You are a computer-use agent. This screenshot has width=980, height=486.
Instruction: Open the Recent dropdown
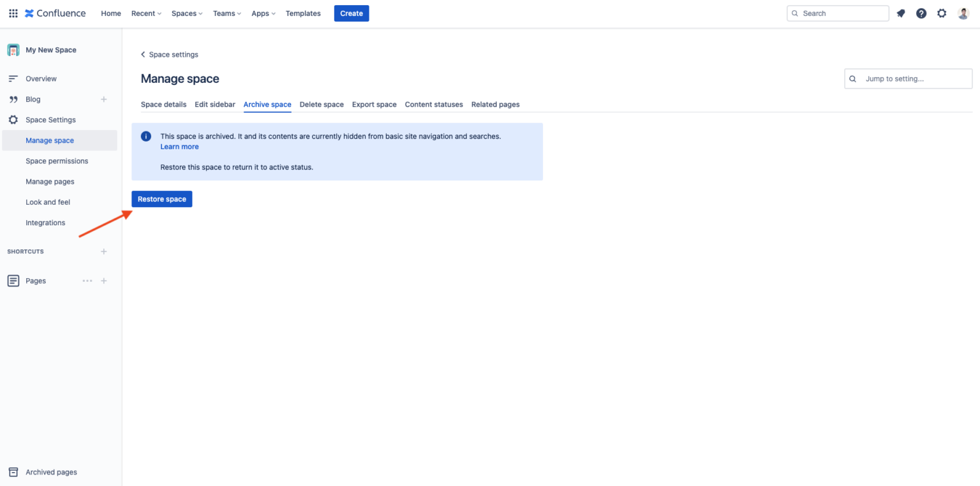pyautogui.click(x=145, y=13)
